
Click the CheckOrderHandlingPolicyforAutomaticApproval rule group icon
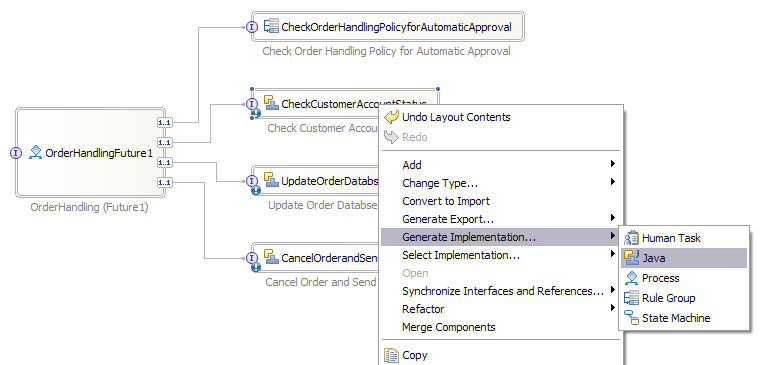pyautogui.click(x=271, y=26)
